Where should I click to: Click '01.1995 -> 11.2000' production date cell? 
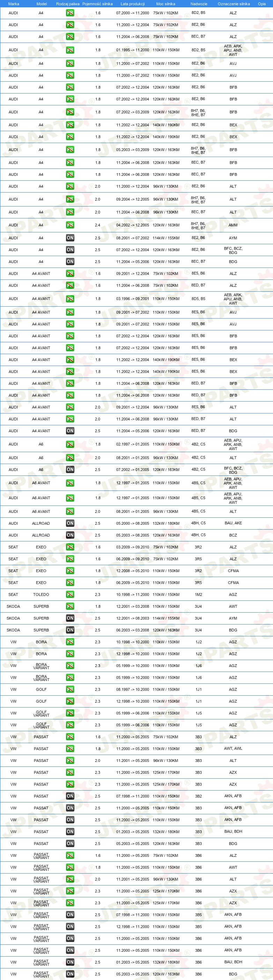(x=133, y=50)
